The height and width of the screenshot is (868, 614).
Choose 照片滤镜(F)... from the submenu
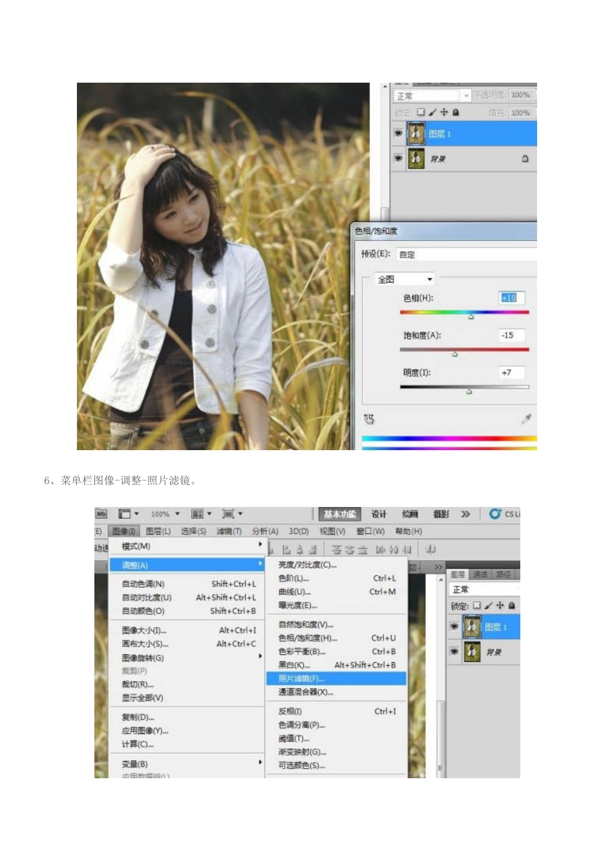pos(336,678)
